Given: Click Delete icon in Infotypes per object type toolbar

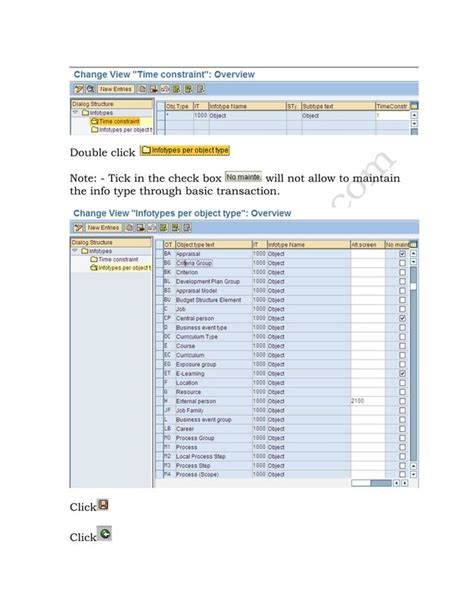Looking at the screenshot, I should 140,228.
